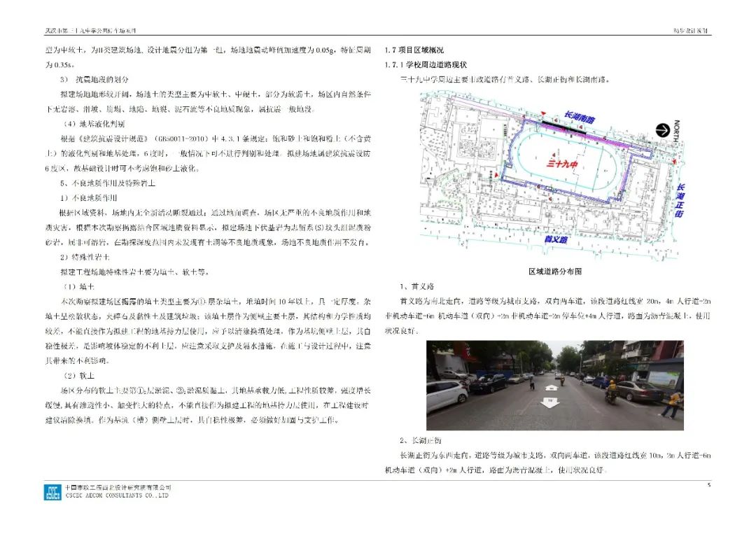756x534 pixels.
Task: Click the vertical NORTH text beside compass
Action: tap(676, 131)
